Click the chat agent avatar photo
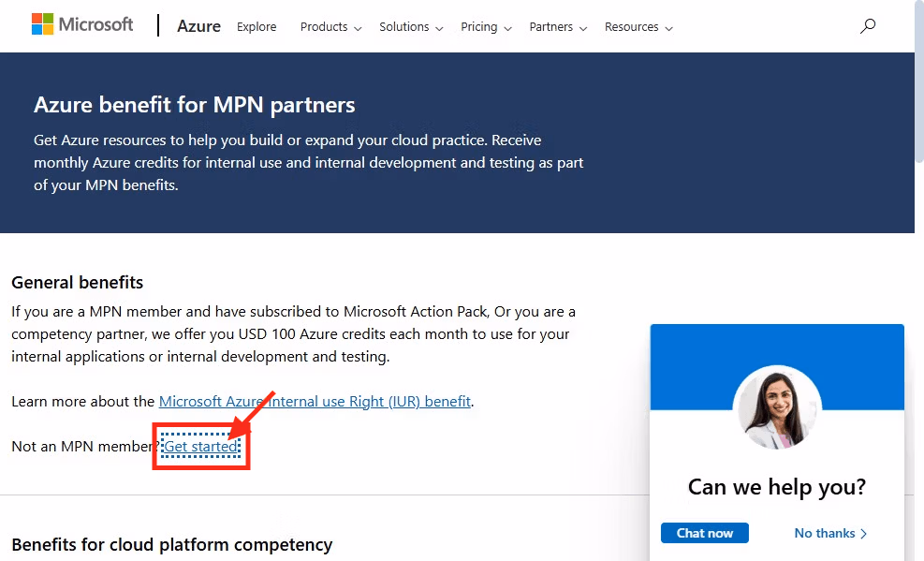 [777, 409]
